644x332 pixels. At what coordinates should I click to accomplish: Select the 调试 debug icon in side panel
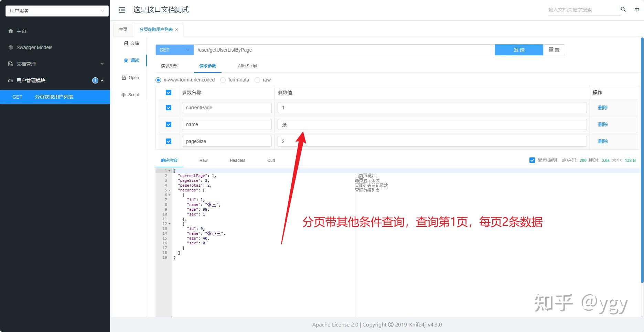pos(126,60)
